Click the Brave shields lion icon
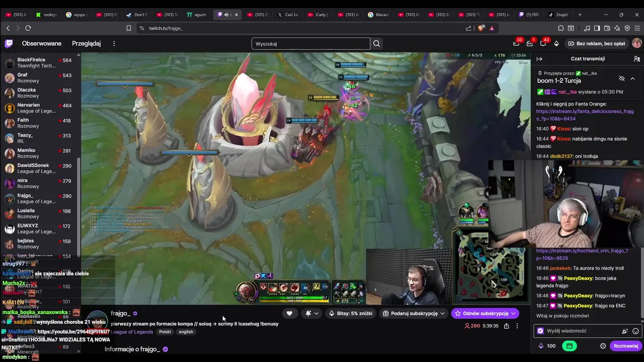644x362 pixels. (481, 28)
